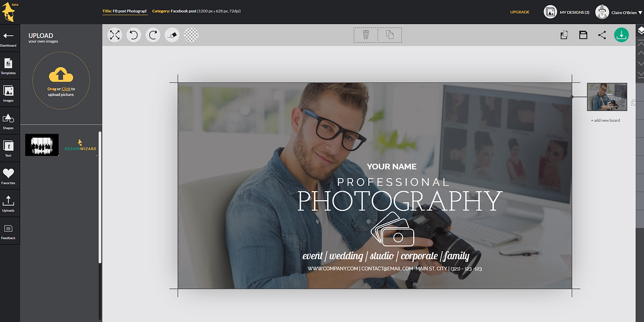Select the Undo icon in the toolbar
The image size is (644, 322).
point(134,34)
